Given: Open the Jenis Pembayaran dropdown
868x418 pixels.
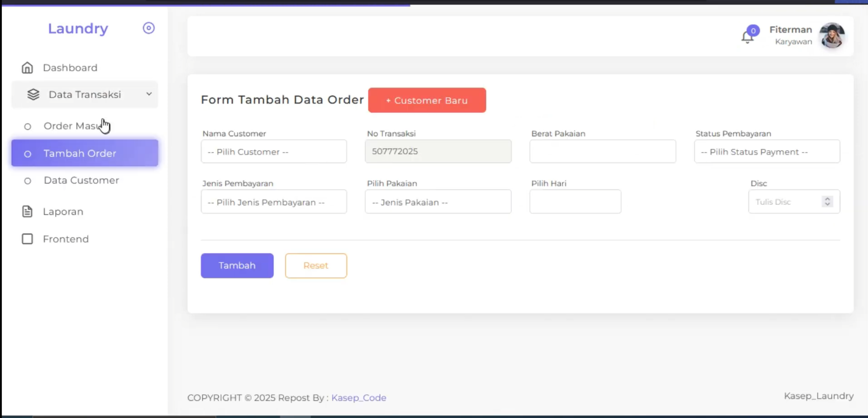Looking at the screenshot, I should (x=274, y=202).
